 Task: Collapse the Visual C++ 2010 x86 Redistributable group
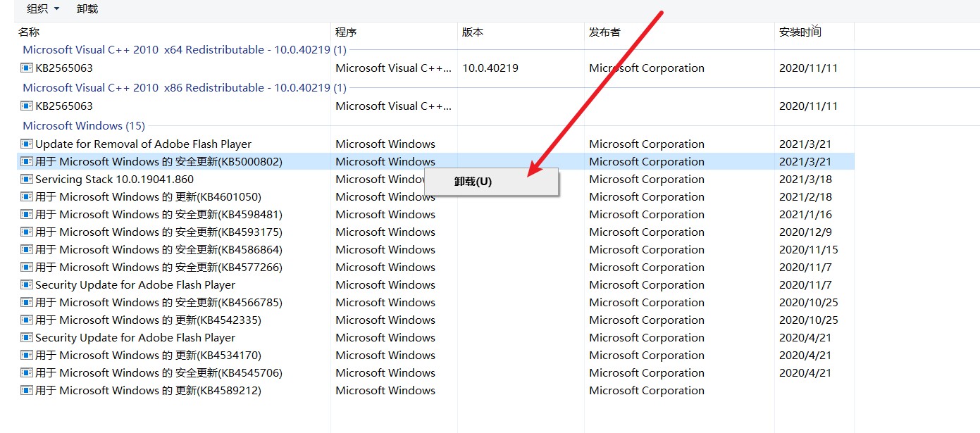pos(185,88)
